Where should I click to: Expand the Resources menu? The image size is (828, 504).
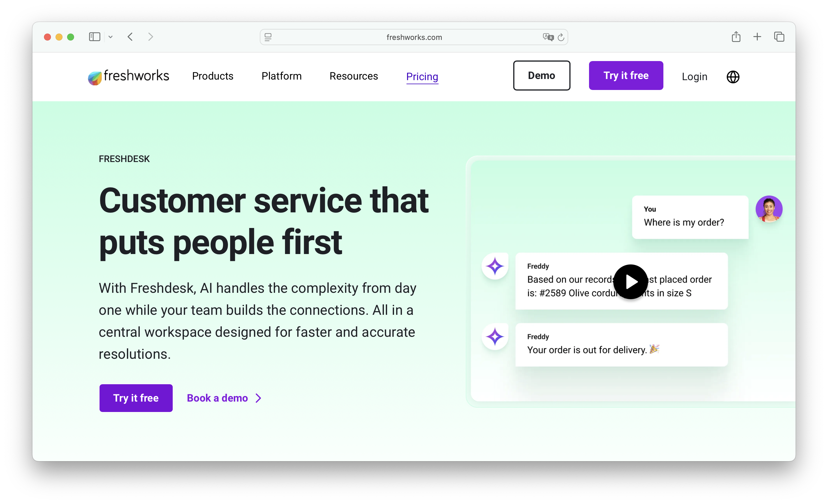354,76
